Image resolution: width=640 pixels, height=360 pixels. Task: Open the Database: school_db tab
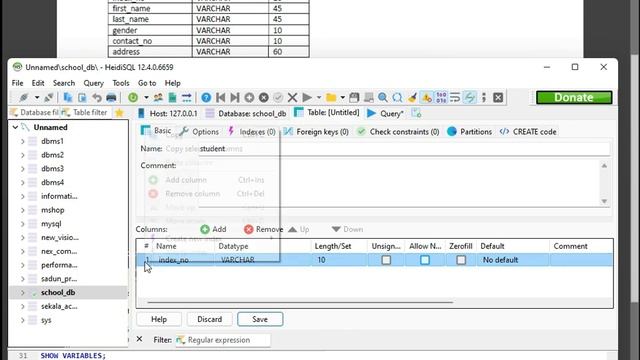(246, 113)
